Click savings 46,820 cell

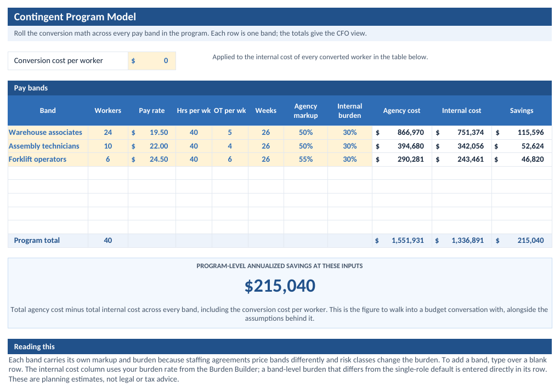click(522, 159)
